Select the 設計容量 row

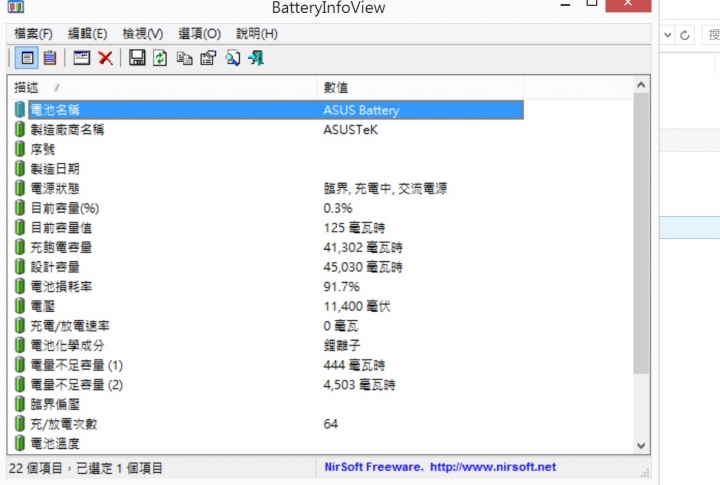[269, 267]
